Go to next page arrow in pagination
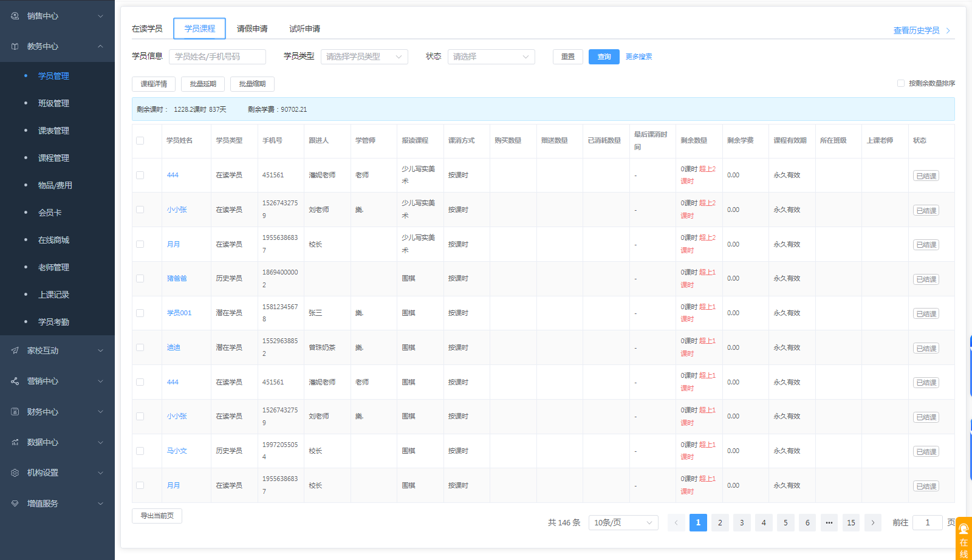972x560 pixels. click(873, 522)
